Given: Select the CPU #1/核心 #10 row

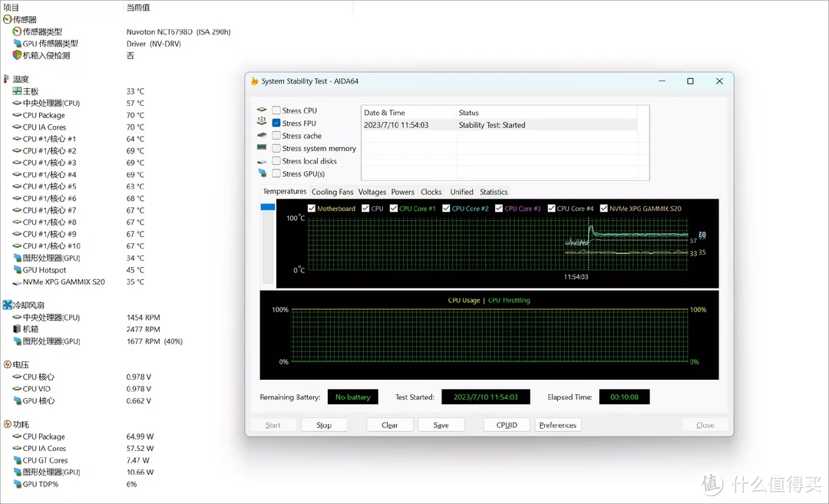Looking at the screenshot, I should pos(78,246).
